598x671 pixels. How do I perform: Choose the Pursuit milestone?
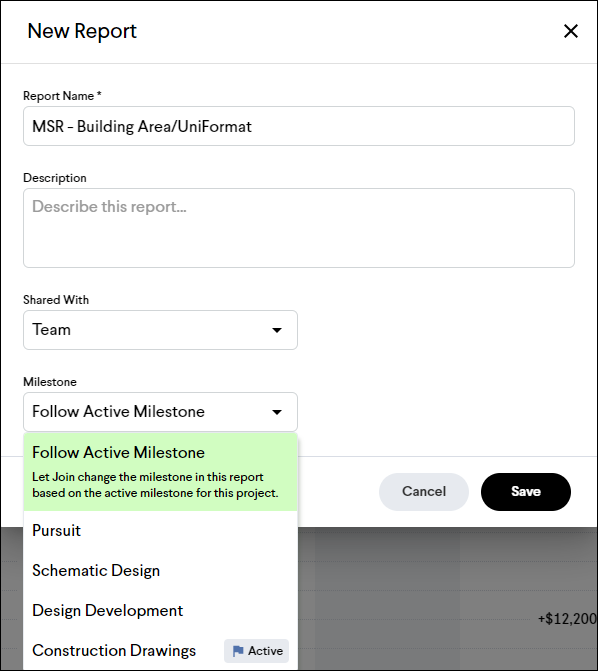161,531
